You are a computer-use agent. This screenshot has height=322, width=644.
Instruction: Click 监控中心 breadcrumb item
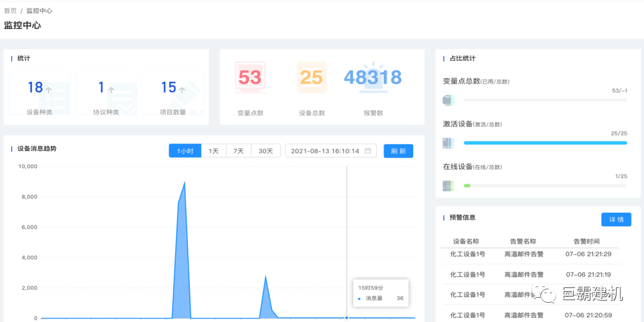(39, 11)
